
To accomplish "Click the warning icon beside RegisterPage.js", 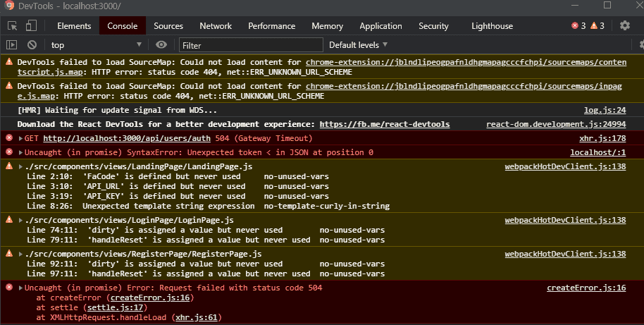I will (9, 253).
